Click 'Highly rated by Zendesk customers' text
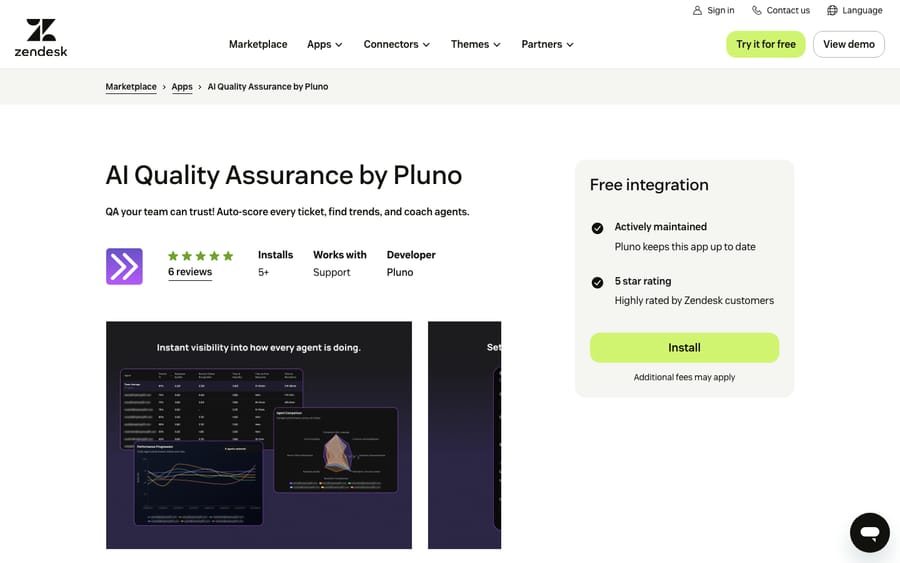 (x=694, y=301)
